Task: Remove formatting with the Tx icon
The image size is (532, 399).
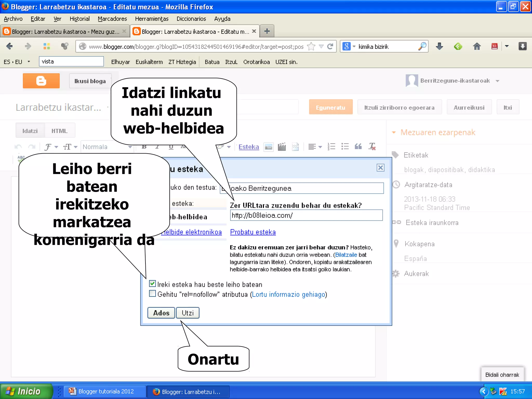Action: click(372, 147)
